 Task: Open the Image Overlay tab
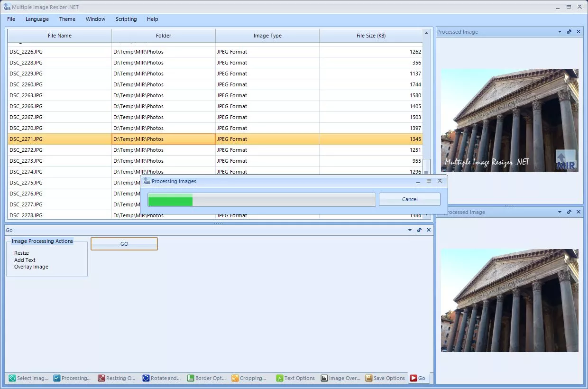pos(340,378)
